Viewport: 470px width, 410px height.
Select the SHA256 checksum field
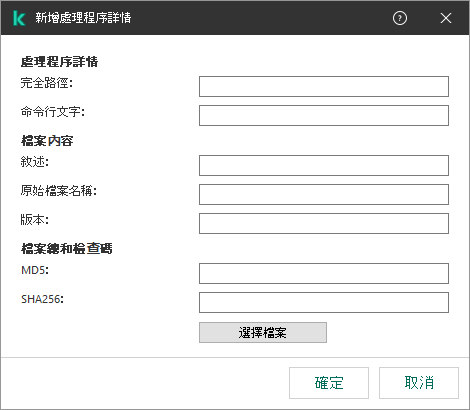(x=324, y=303)
